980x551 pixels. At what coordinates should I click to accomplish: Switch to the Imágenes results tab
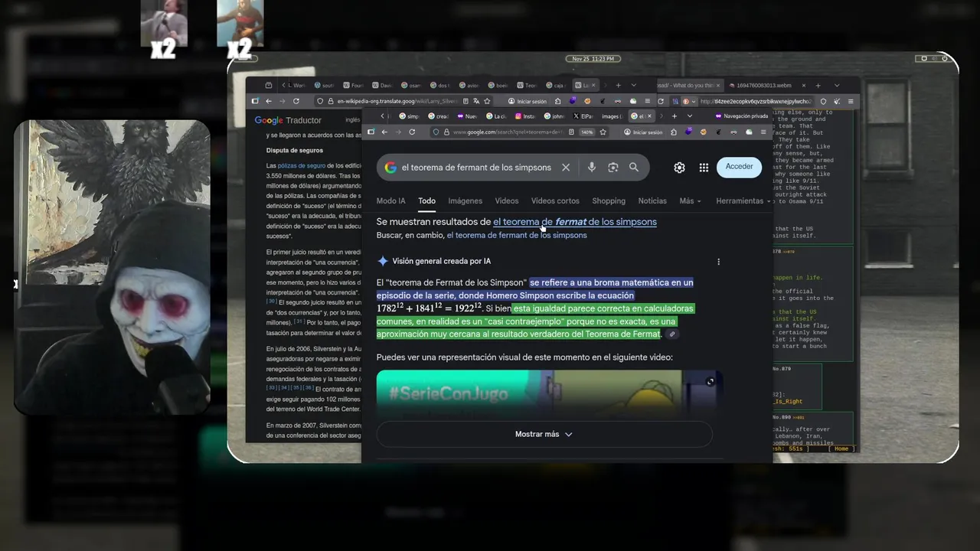(x=465, y=201)
